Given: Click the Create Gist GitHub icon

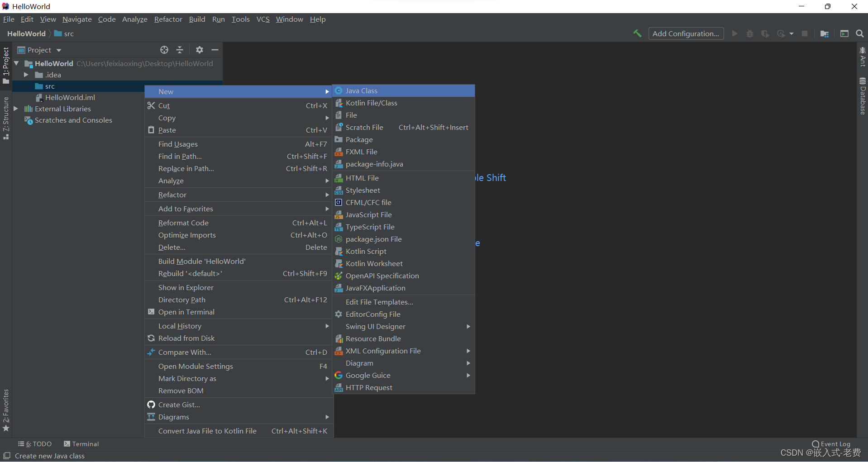Looking at the screenshot, I should click(151, 405).
